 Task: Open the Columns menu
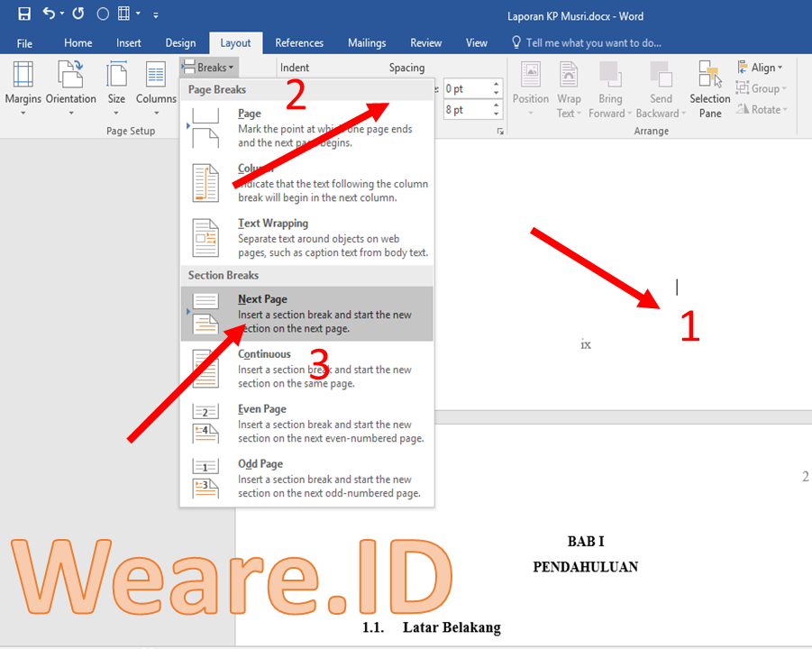click(156, 88)
